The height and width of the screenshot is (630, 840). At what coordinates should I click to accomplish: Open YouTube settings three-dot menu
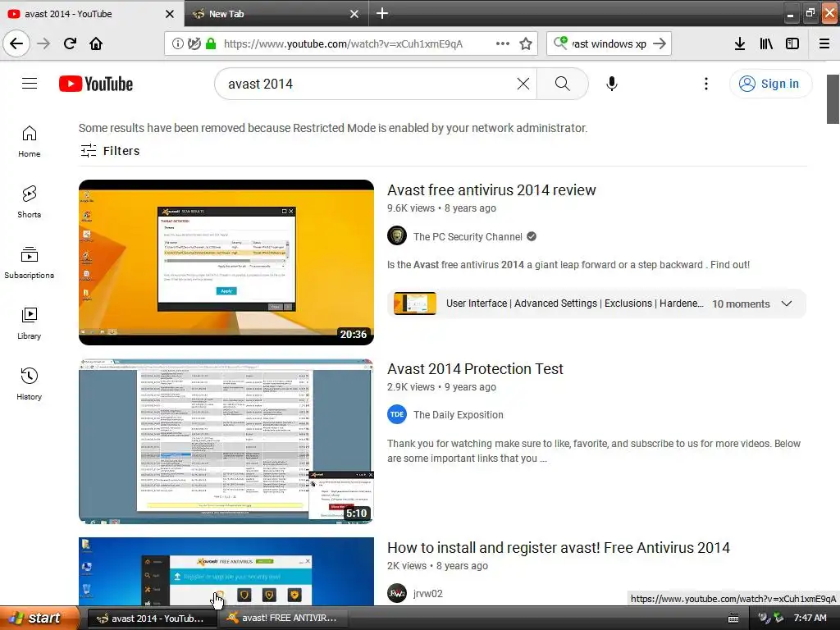(706, 84)
